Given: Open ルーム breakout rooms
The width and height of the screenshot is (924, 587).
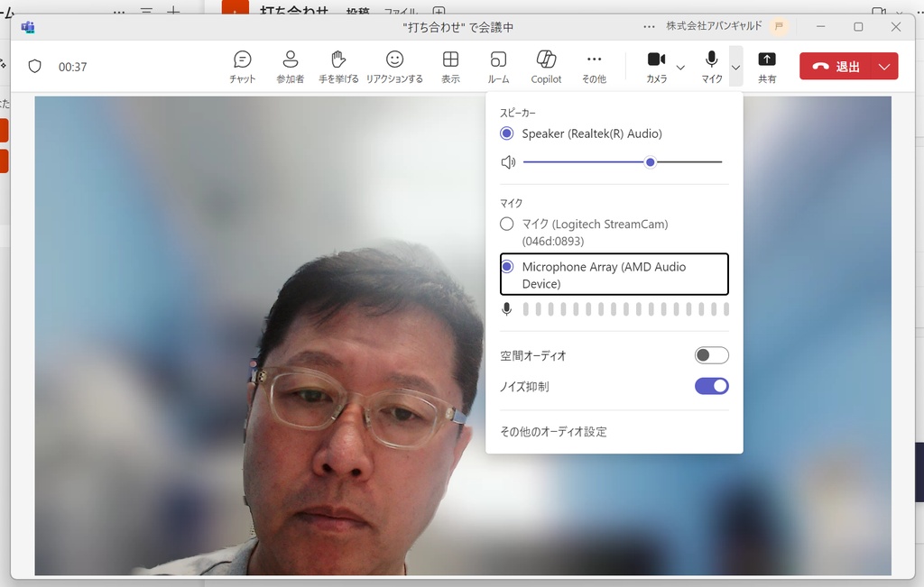Looking at the screenshot, I should [498, 67].
